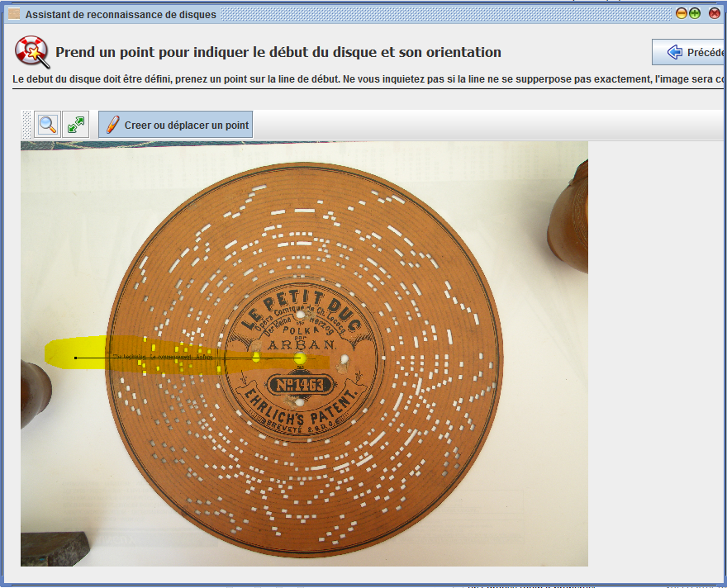This screenshot has height=588, width=727.
Task: Click the toolbar drag handle grip
Action: [27, 125]
